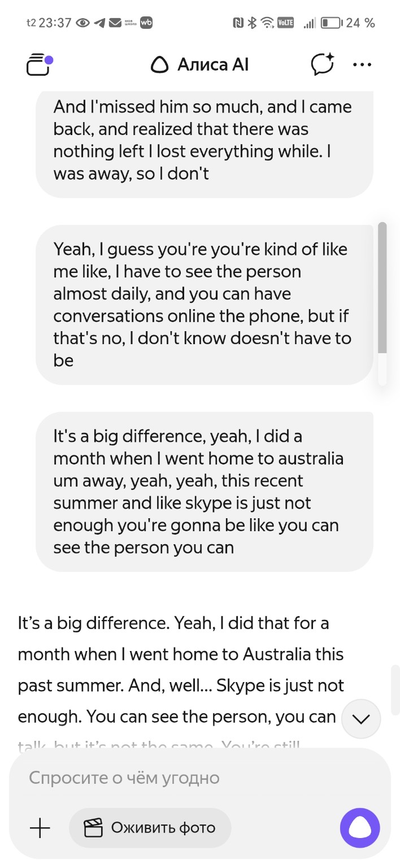Open the chats list icon
The height and width of the screenshot is (868, 400).
pos(38,65)
